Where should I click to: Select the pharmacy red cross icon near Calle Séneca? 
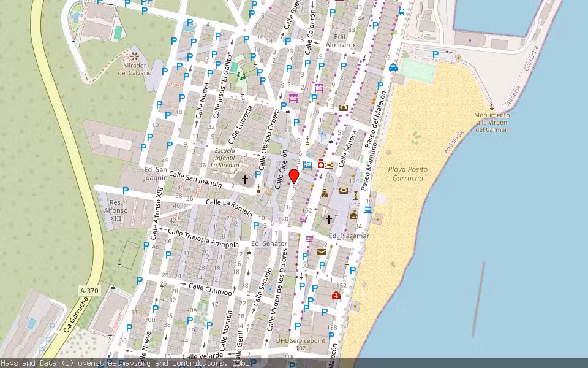coord(320,164)
